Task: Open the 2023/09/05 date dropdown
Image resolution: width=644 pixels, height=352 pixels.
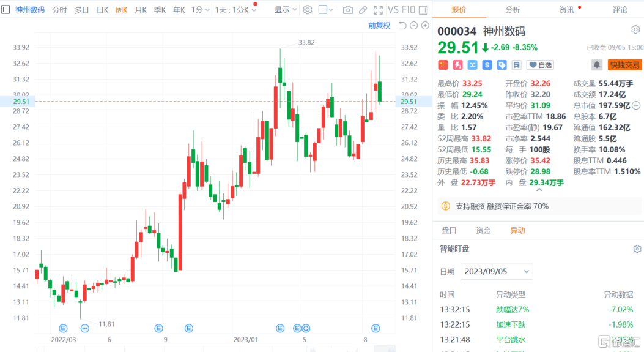Action: (x=497, y=271)
